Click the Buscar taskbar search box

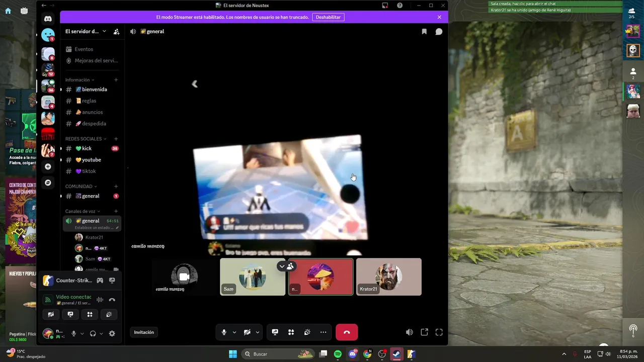[278, 354]
